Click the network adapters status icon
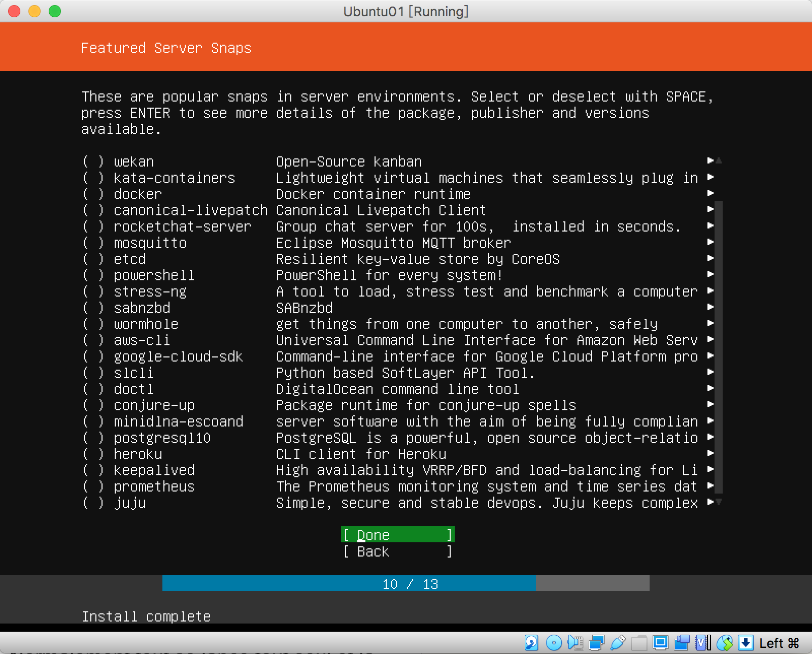The image size is (812, 654). tap(597, 643)
